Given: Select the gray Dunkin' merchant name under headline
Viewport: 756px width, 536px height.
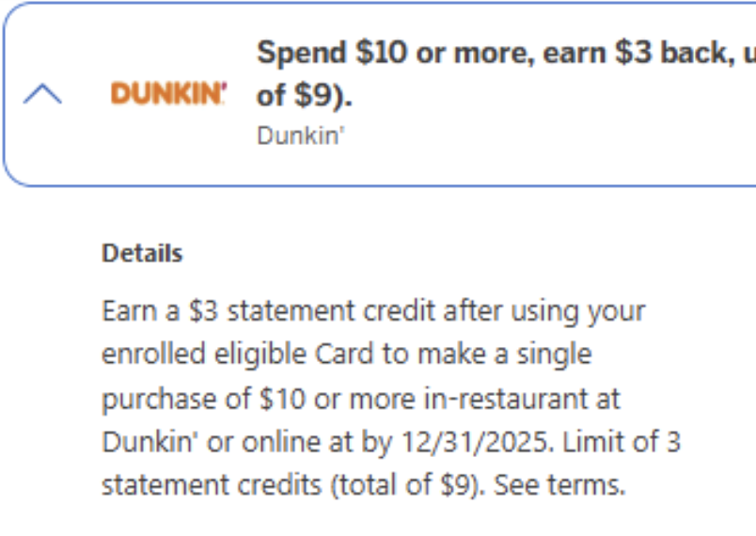Looking at the screenshot, I should click(x=301, y=134).
